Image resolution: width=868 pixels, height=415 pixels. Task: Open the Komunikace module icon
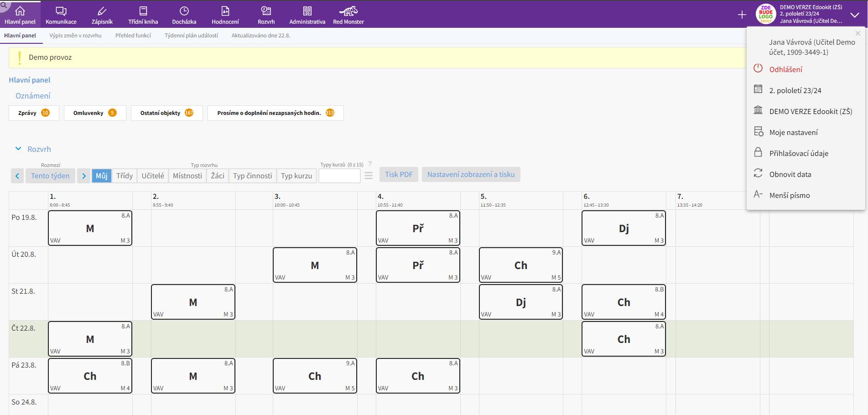61,11
